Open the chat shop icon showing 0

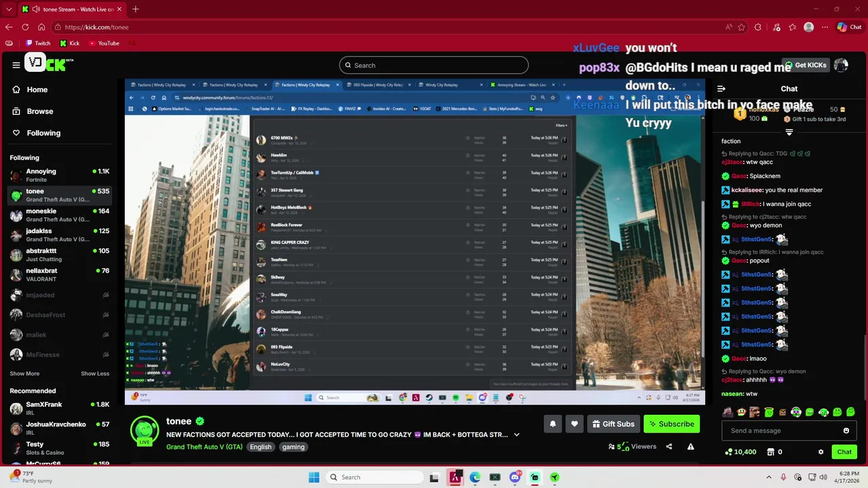(774, 452)
